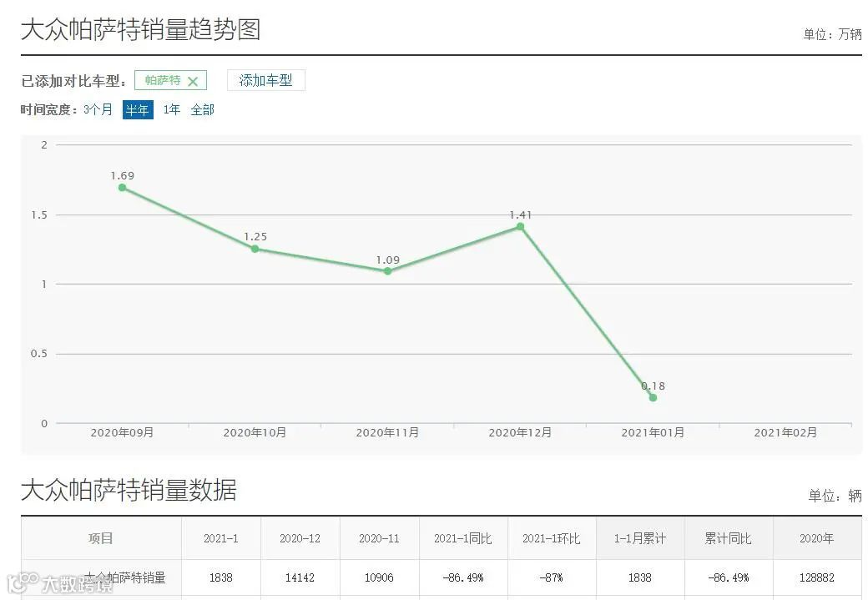Click the 1.09 data point for 2020年11月

387,271
